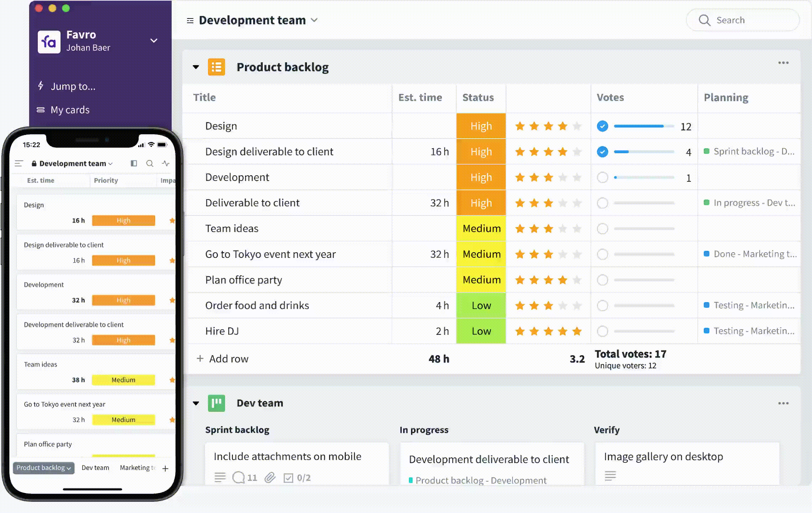The image size is (812, 513).
Task: Expand the Johan Baer account dropdown
Action: click(x=154, y=41)
